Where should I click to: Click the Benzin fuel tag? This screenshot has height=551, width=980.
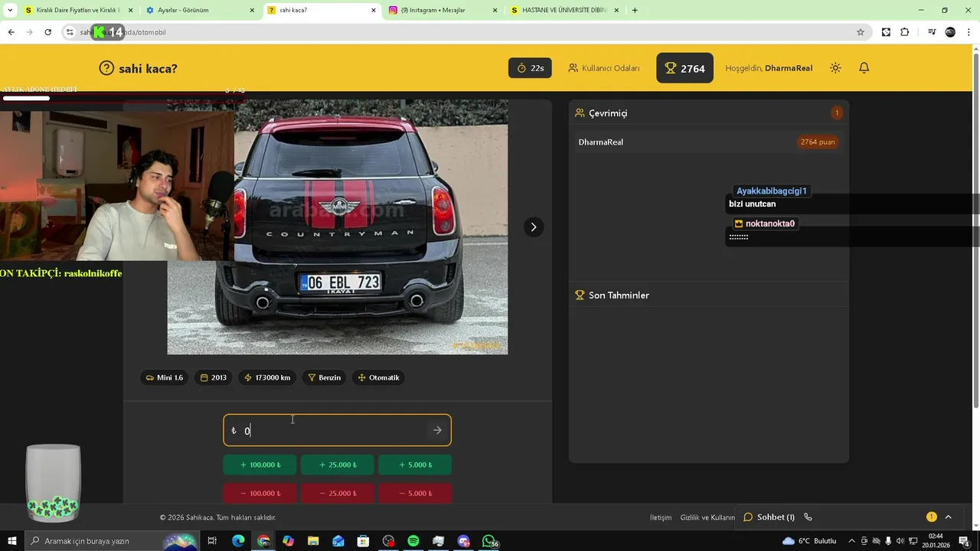(x=324, y=377)
